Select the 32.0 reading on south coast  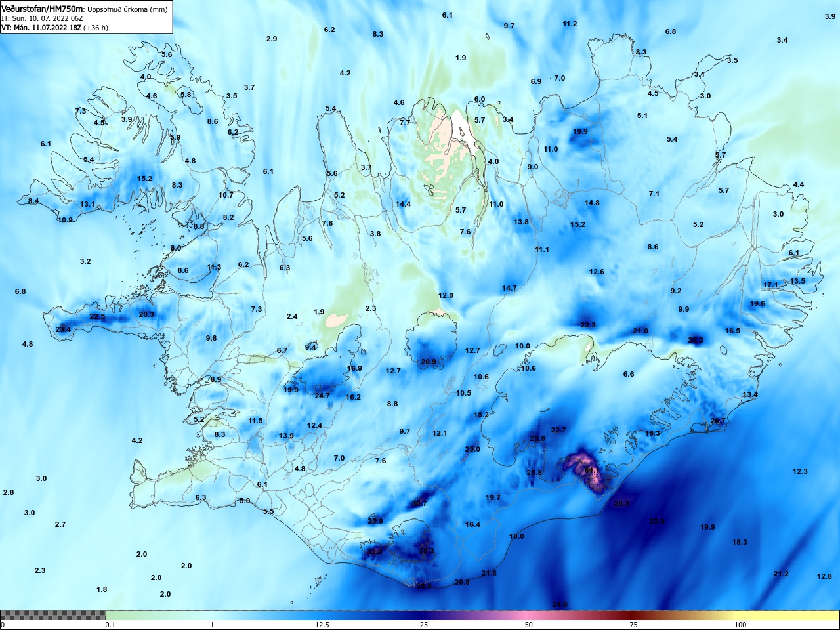coord(375,551)
